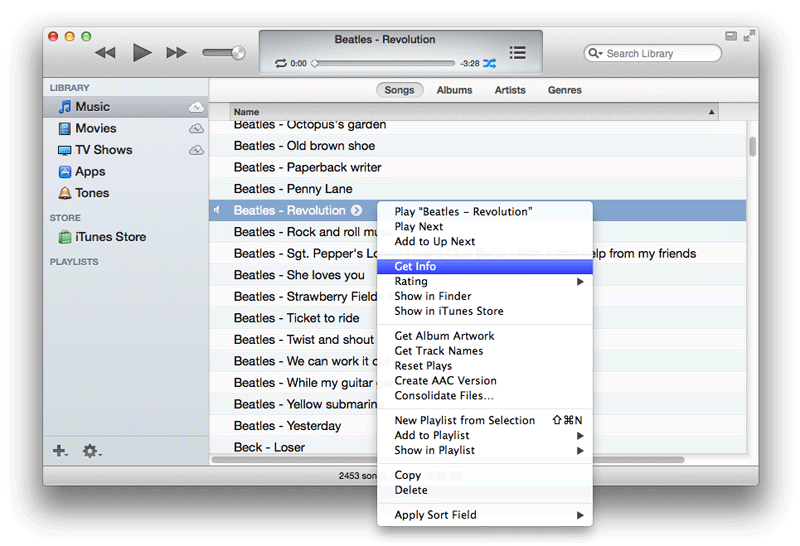Open the Up Next list icon
This screenshot has height=546, width=800.
517,52
